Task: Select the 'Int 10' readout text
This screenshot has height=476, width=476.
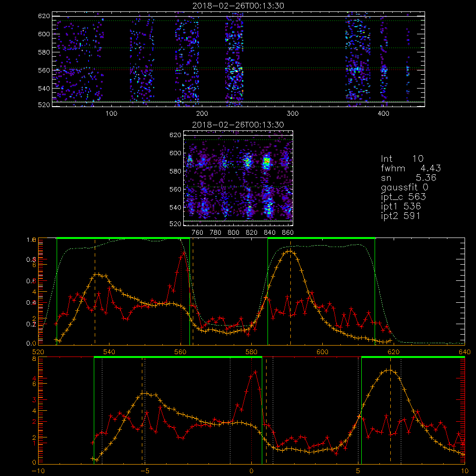Action: pyautogui.click(x=402, y=159)
